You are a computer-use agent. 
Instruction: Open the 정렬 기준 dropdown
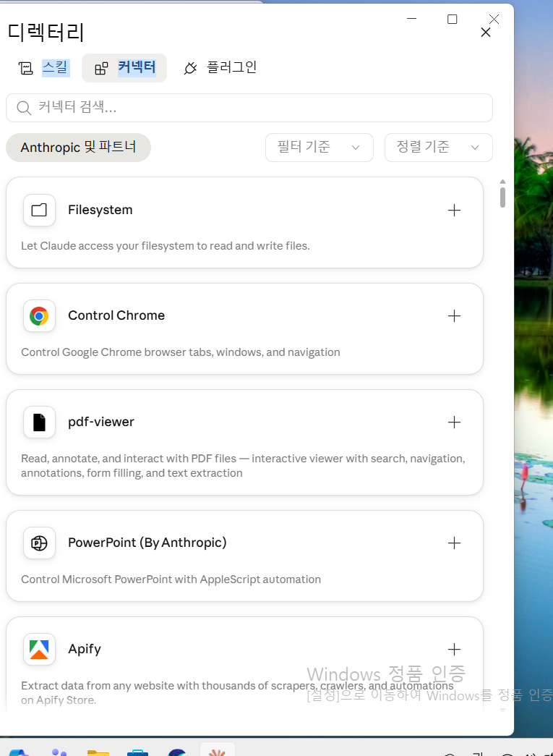pyautogui.click(x=438, y=147)
